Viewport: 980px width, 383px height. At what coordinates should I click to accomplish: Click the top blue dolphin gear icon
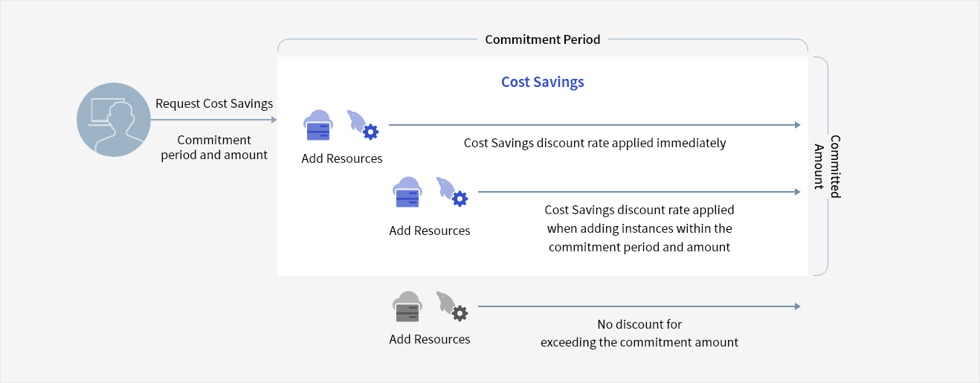click(x=363, y=125)
